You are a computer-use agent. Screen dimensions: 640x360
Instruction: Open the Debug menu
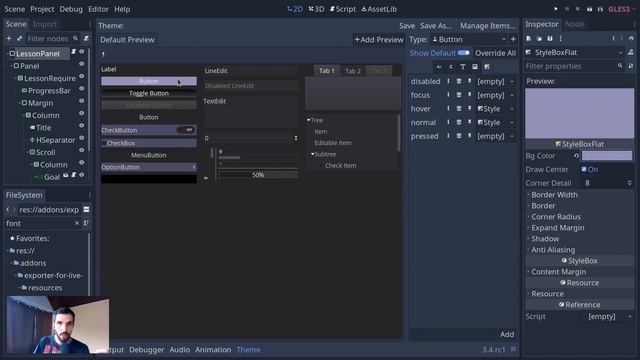[71, 9]
